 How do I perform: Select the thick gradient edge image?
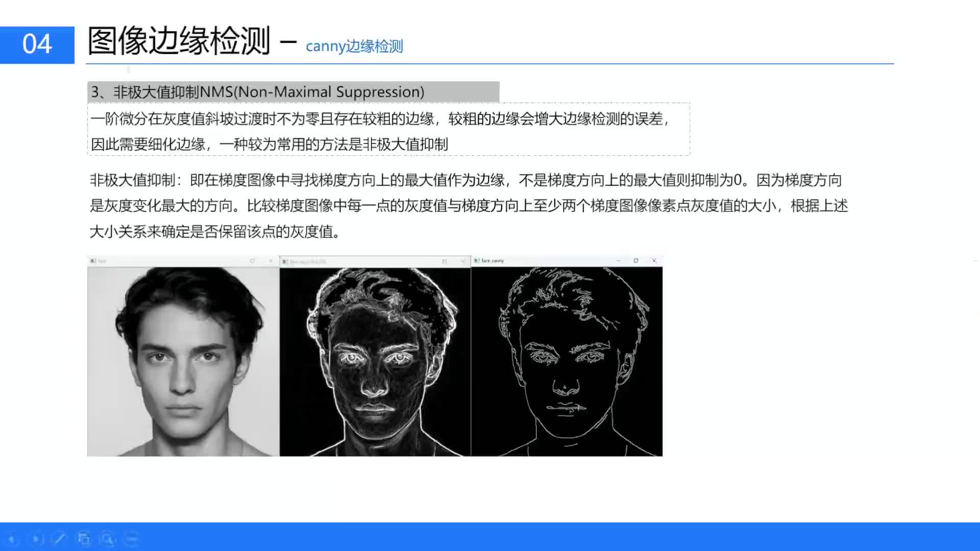click(375, 361)
